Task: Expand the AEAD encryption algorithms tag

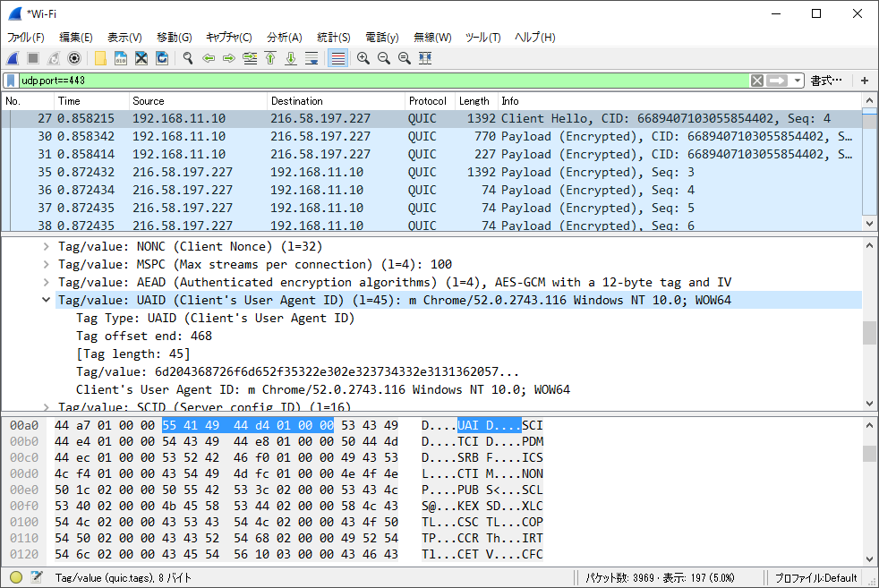Action: click(47, 282)
